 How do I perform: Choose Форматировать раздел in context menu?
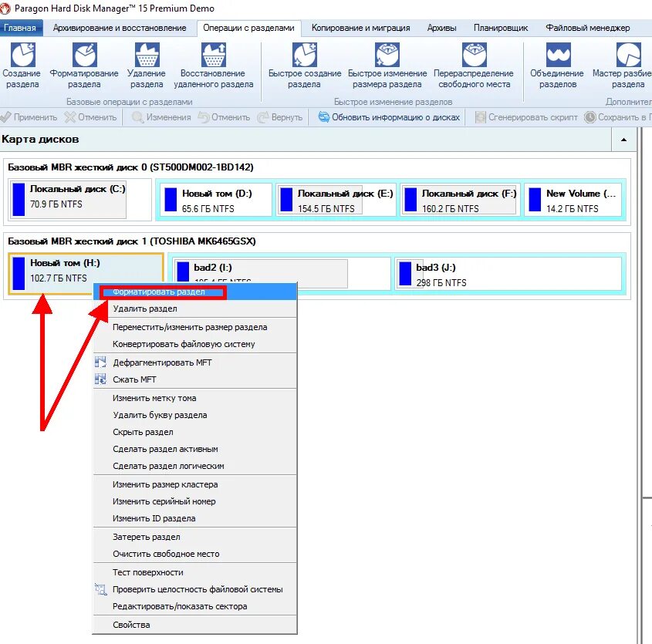pyautogui.click(x=159, y=292)
